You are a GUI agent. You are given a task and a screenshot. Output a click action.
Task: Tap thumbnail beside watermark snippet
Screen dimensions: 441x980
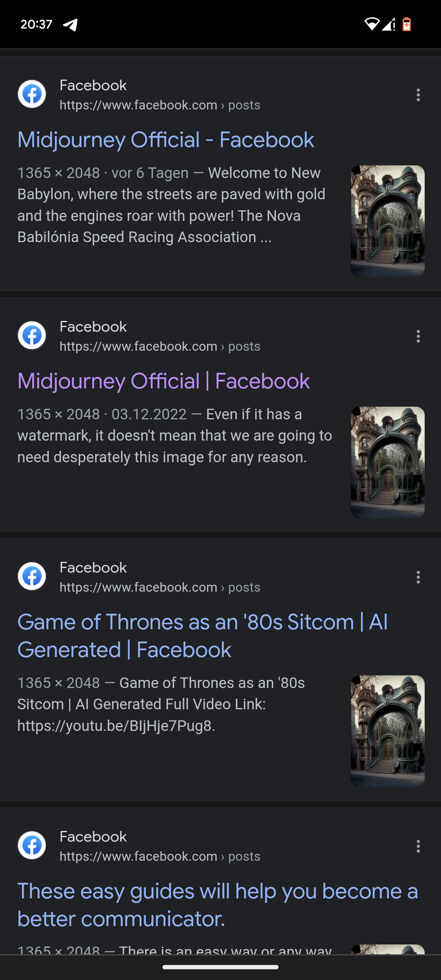tap(388, 462)
